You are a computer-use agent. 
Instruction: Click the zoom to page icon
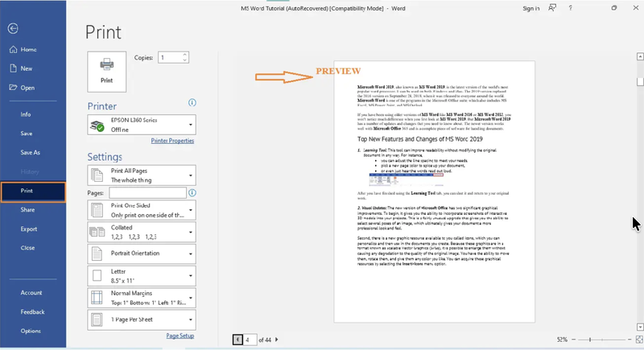pyautogui.click(x=639, y=340)
